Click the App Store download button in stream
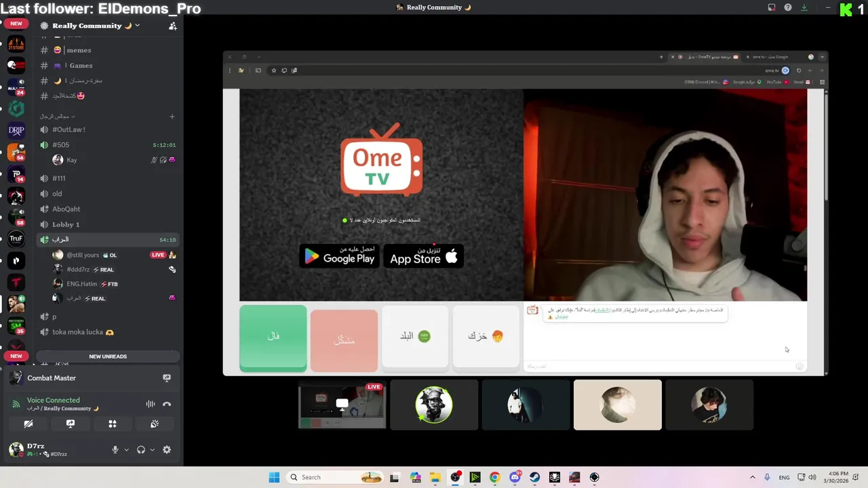868x488 pixels. coord(423,256)
